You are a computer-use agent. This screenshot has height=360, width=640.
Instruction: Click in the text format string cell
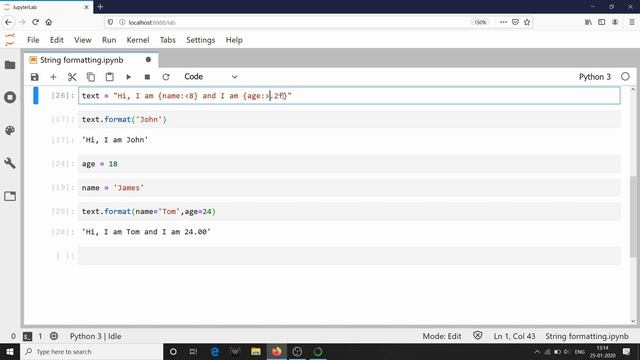349,96
